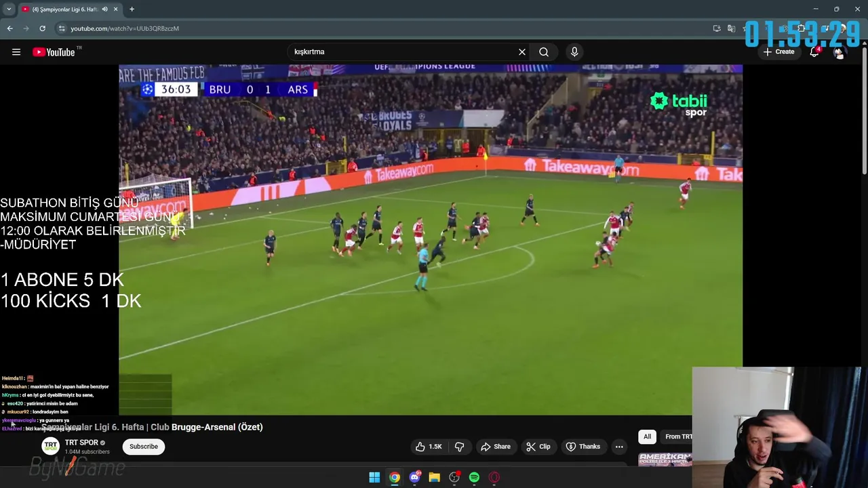Image resolution: width=868 pixels, height=488 pixels.
Task: Start voice search with microphone icon
Action: pos(574,52)
